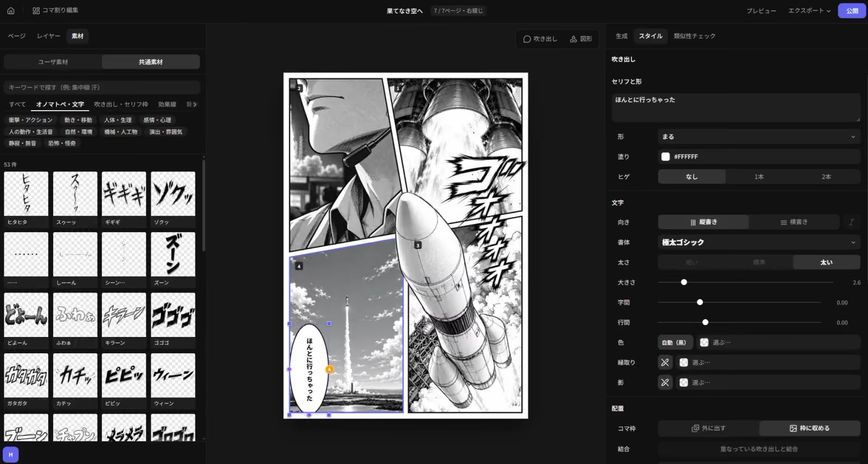The width and height of the screenshot is (868, 464).
Task: Focus the keyword search field for assets
Action: 102,87
